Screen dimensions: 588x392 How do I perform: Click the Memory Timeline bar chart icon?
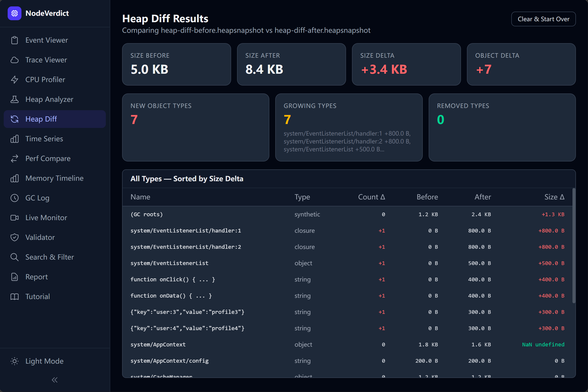point(15,178)
